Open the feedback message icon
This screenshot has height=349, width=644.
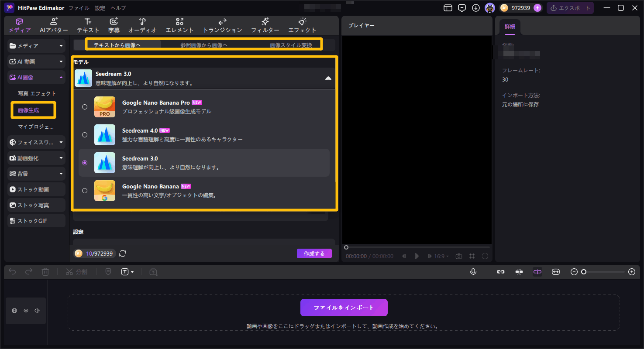[x=461, y=8]
